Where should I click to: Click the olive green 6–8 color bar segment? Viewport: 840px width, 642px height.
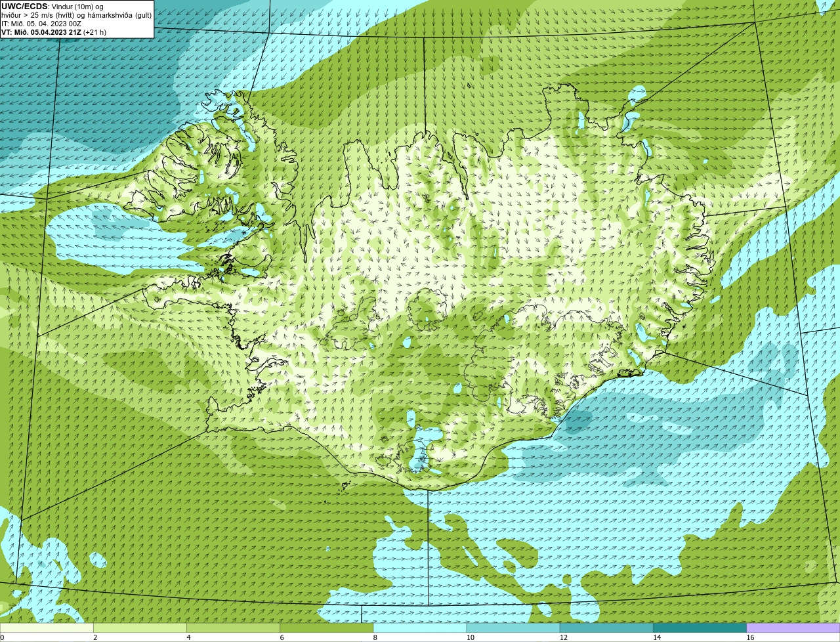click(x=327, y=628)
